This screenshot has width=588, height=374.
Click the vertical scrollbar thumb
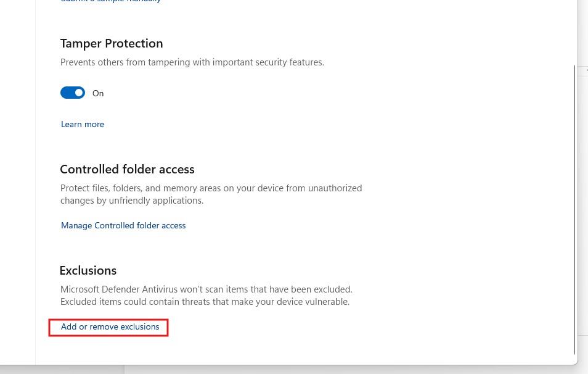(x=574, y=210)
